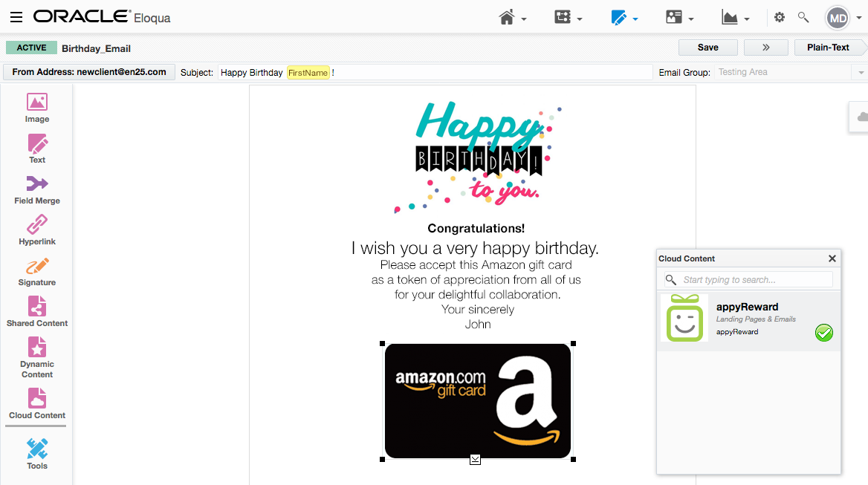Click the appyReward gift logo
Screen dimensions: 868x485
[x=684, y=318]
